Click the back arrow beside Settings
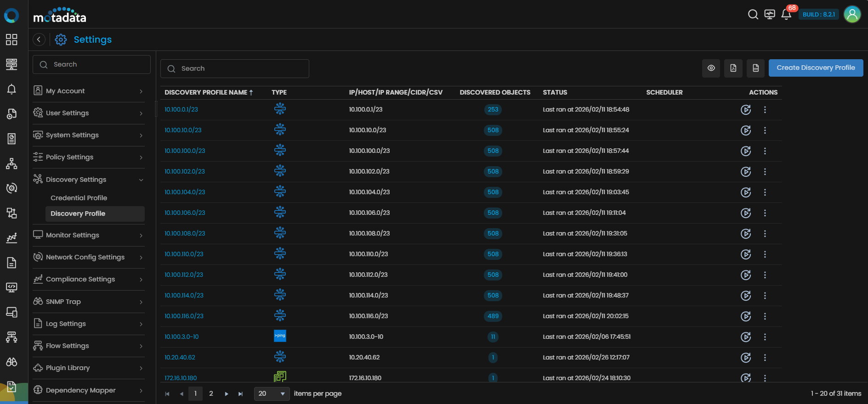Viewport: 868px width, 404px height. coord(39,40)
